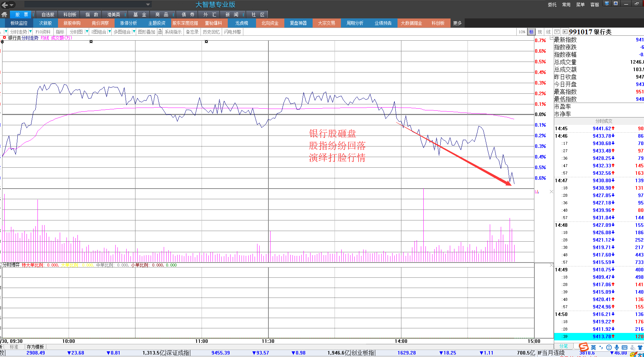This screenshot has height=357, width=644.
Task: Expand the 股票 tab submenu dots
Action: pos(33,15)
